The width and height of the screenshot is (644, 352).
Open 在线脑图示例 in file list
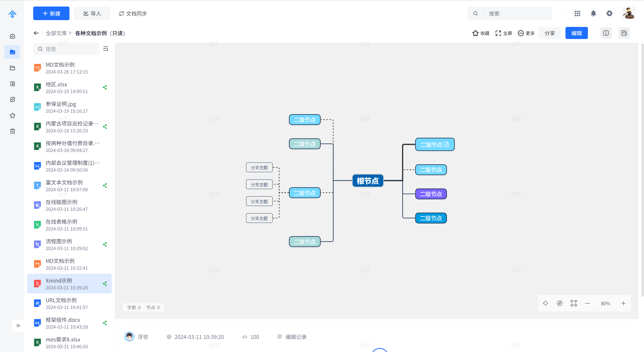pyautogui.click(x=61, y=202)
